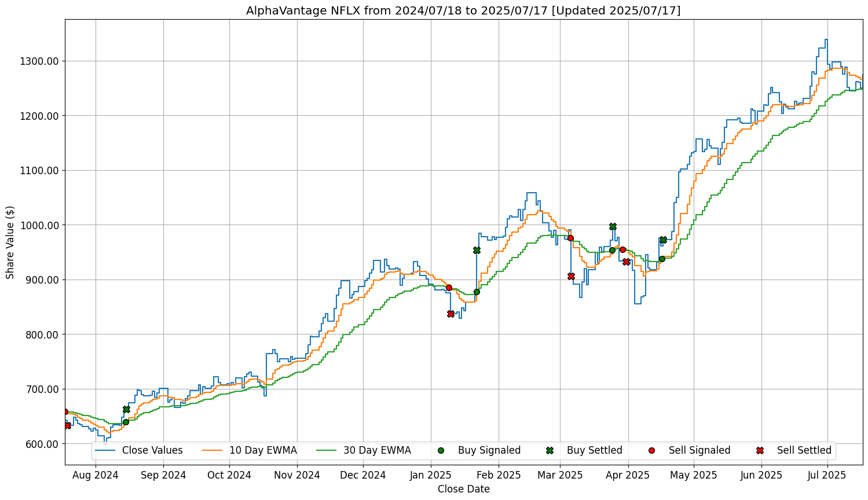Click the 800.00 y-axis tick label

[x=42, y=334]
